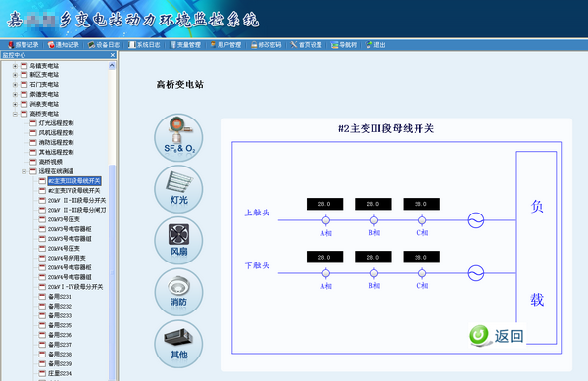The image size is (588, 381).
Task: Click the upper contact A相 temperature sensor
Action: point(326,220)
